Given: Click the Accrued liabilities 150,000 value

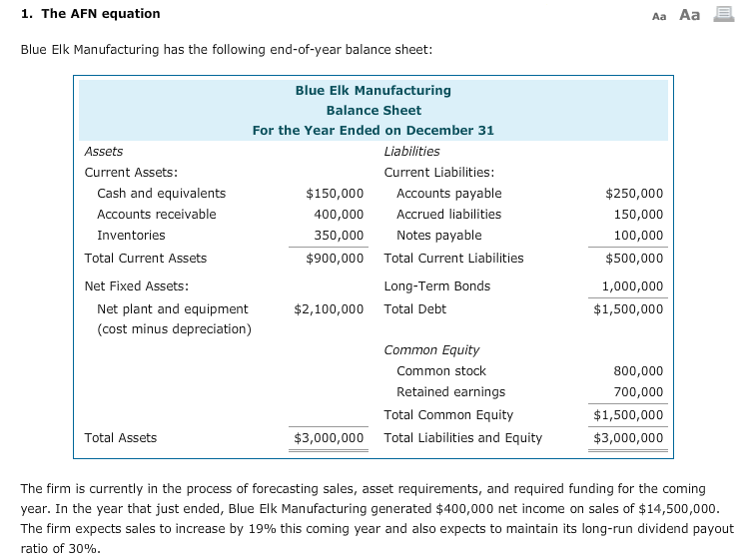Looking at the screenshot, I should (639, 215).
